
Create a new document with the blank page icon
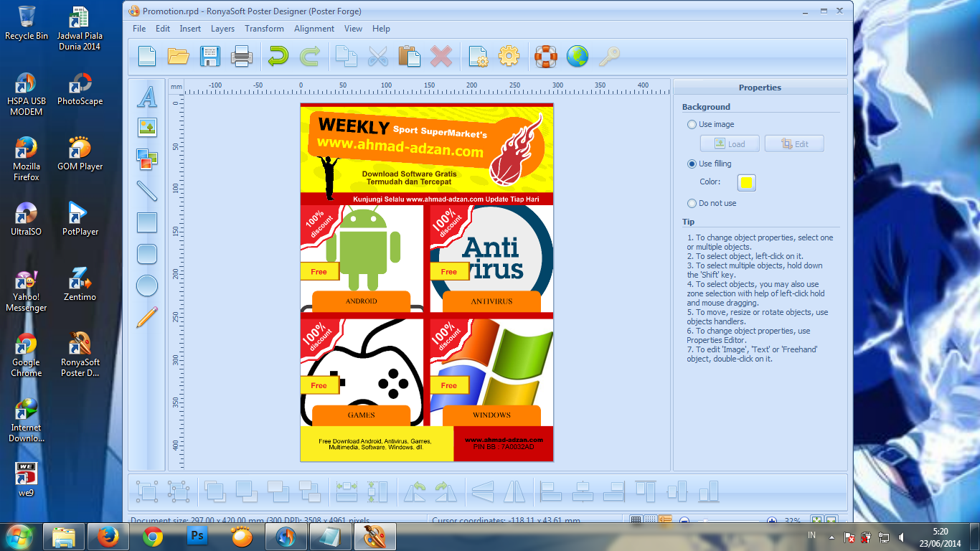[x=146, y=56]
